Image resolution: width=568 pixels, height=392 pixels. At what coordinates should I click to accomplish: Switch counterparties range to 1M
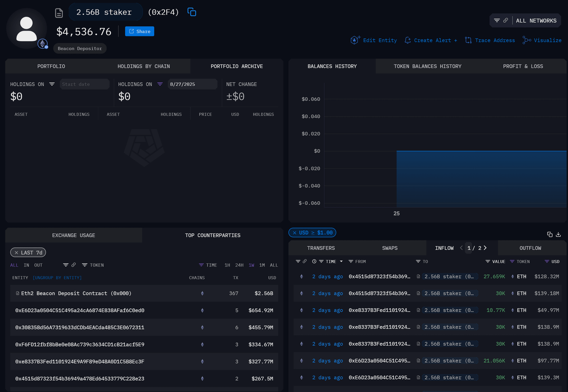click(x=262, y=265)
